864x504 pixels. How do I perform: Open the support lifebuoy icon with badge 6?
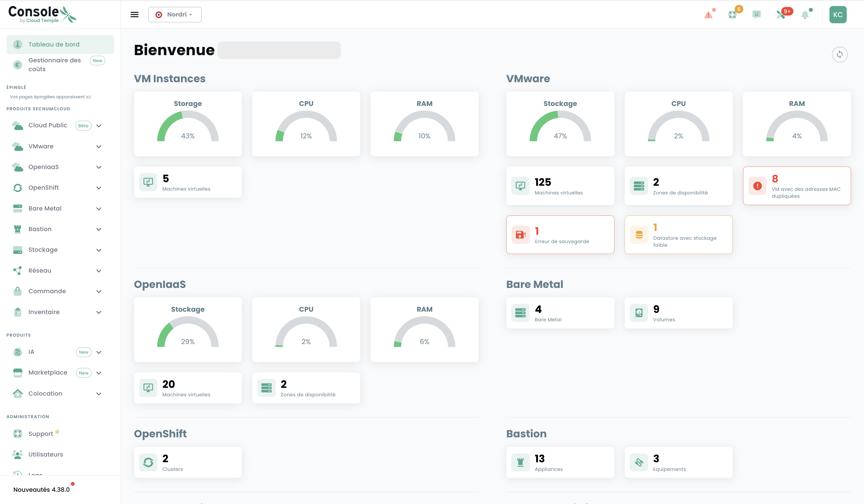[x=732, y=15]
